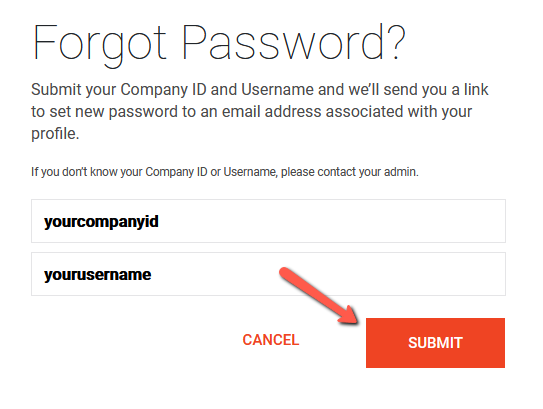Click the 'yourcompanyid' text in the field

(x=101, y=222)
